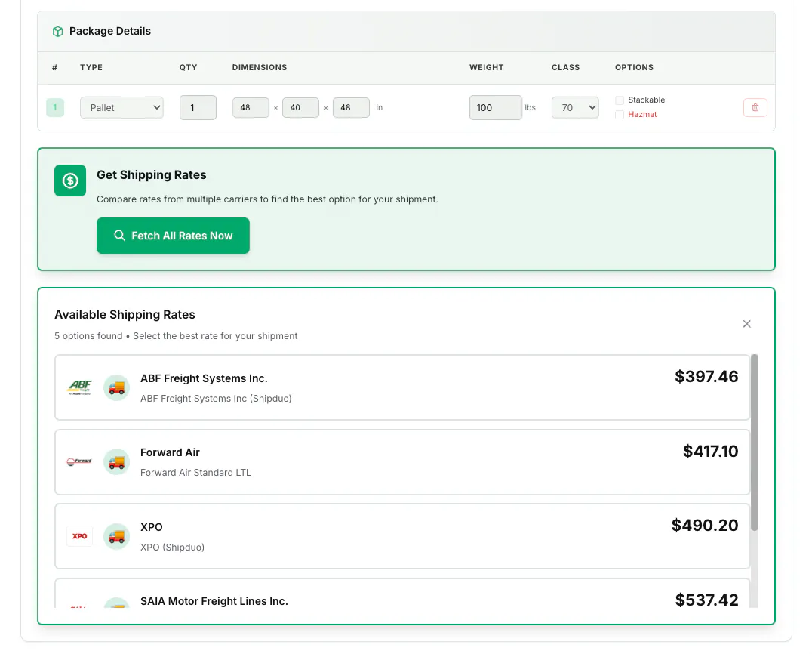Click the Package Details heading
The width and height of the screenshot is (812, 654).
pyautogui.click(x=109, y=31)
